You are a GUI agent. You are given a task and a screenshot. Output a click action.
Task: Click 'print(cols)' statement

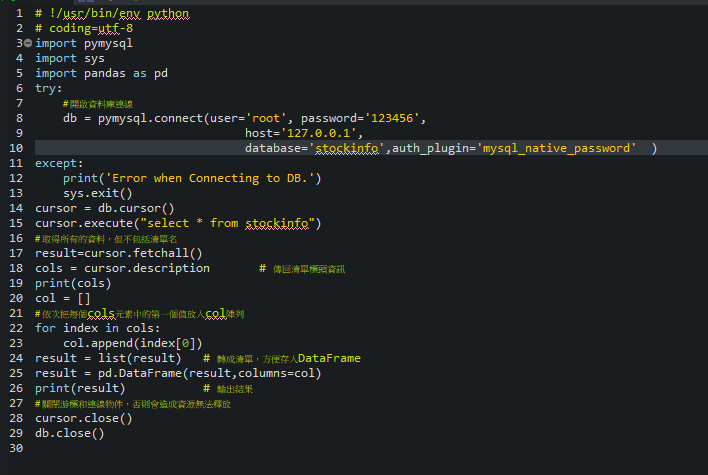click(x=73, y=283)
